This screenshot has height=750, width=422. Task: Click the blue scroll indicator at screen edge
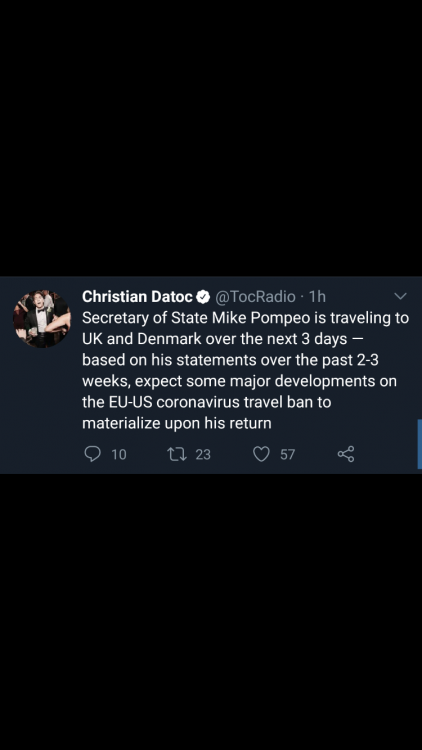[420, 444]
